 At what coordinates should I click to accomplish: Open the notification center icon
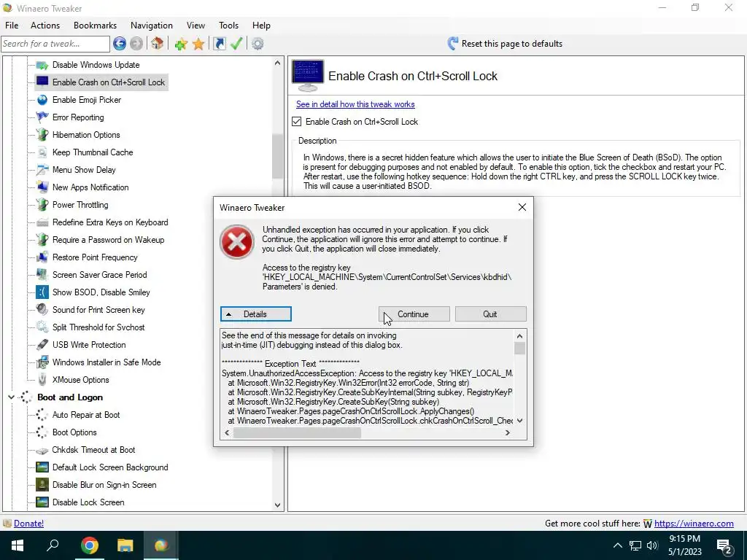(x=724, y=546)
